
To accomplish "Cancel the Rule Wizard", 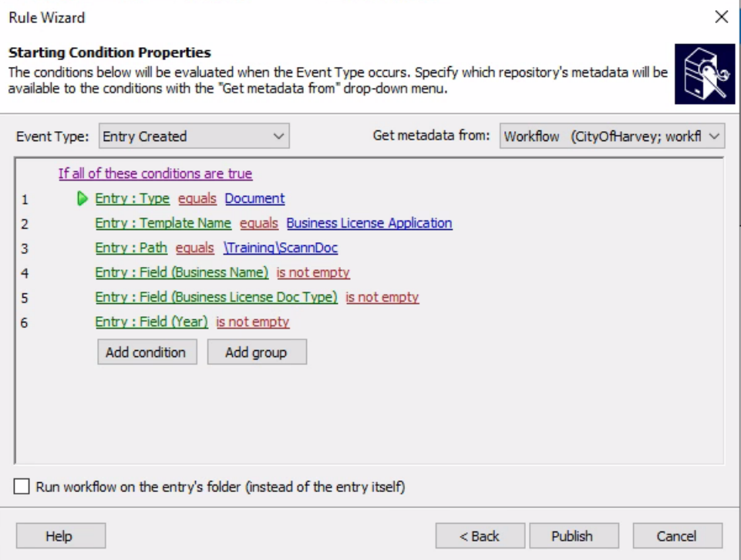I will point(677,536).
